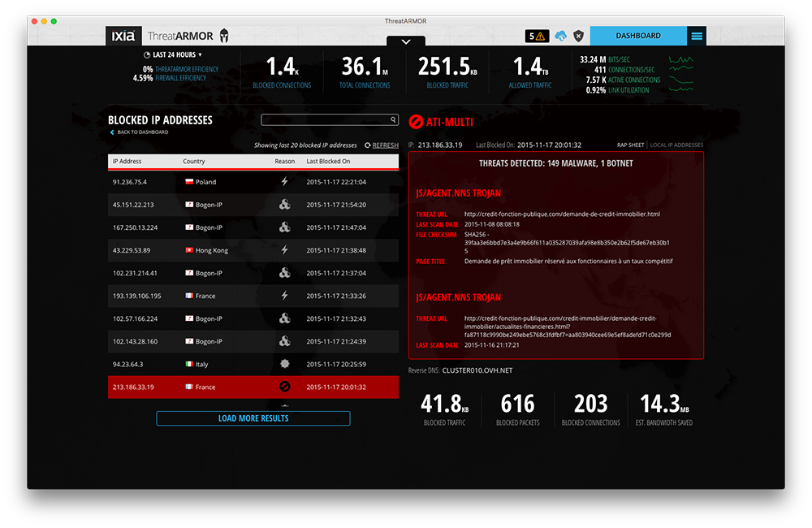Sort by Country column header
This screenshot has height=528, width=812.
[194, 161]
